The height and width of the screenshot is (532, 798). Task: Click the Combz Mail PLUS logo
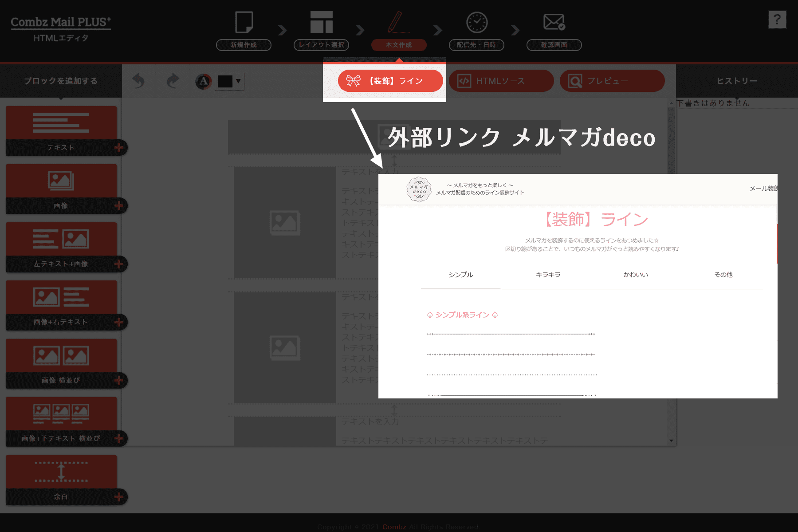pyautogui.click(x=61, y=22)
